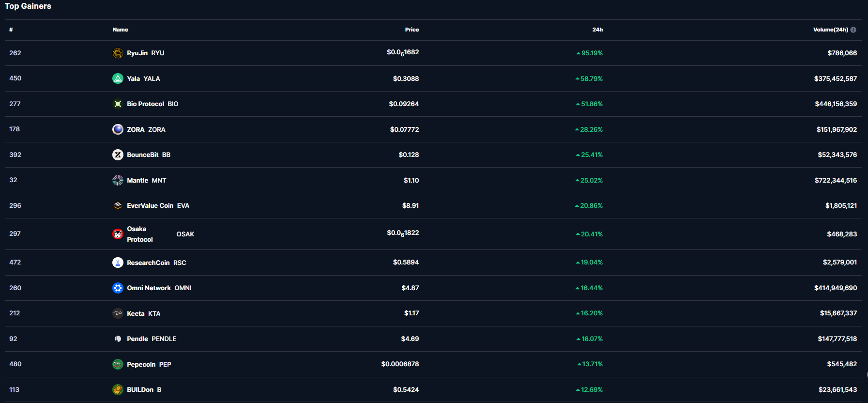Sort by the 24h change column header

click(597, 30)
